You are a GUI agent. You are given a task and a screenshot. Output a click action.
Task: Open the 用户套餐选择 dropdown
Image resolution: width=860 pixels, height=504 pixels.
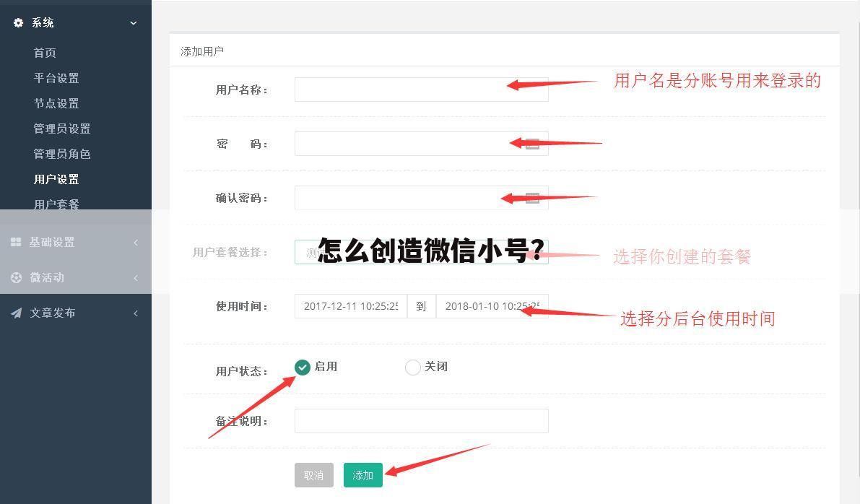click(x=421, y=252)
